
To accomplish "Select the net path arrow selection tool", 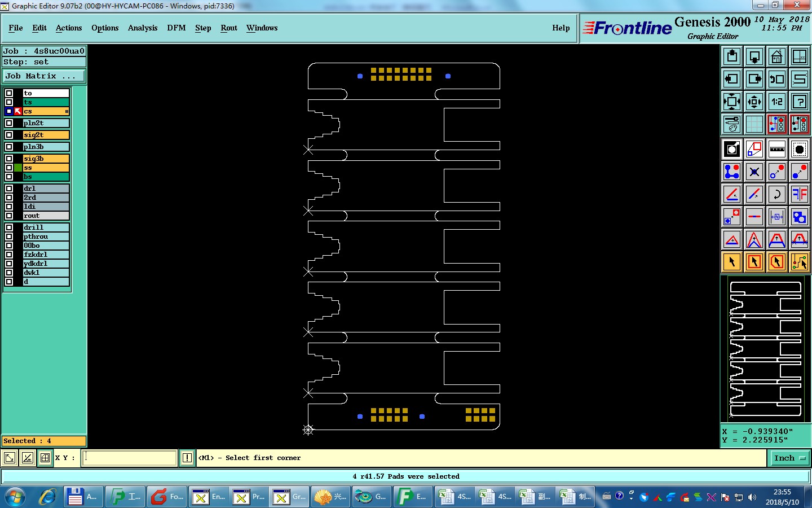I will tap(800, 262).
